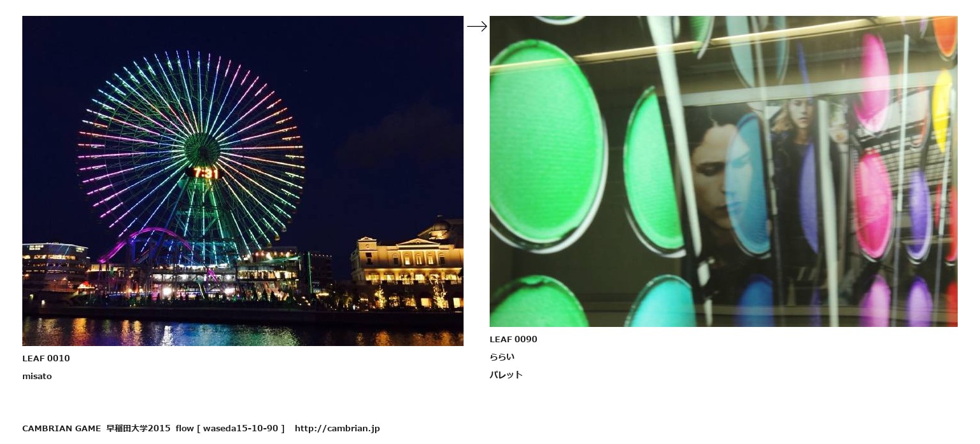Click the arrow between the two photos

477,26
